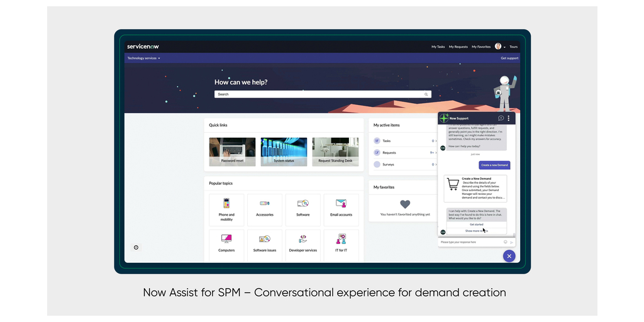This screenshot has width=644, height=322.
Task: Start a new chat conversation icon
Action: click(x=501, y=118)
